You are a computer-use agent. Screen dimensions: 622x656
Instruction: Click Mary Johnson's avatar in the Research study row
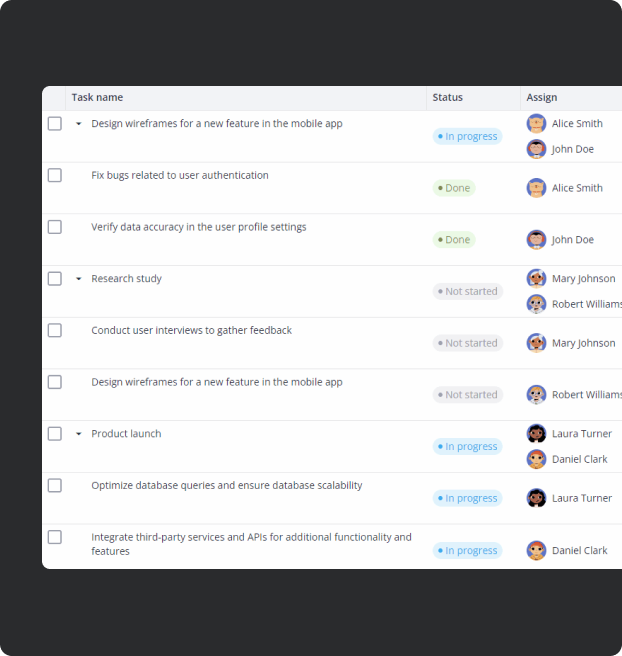point(536,279)
